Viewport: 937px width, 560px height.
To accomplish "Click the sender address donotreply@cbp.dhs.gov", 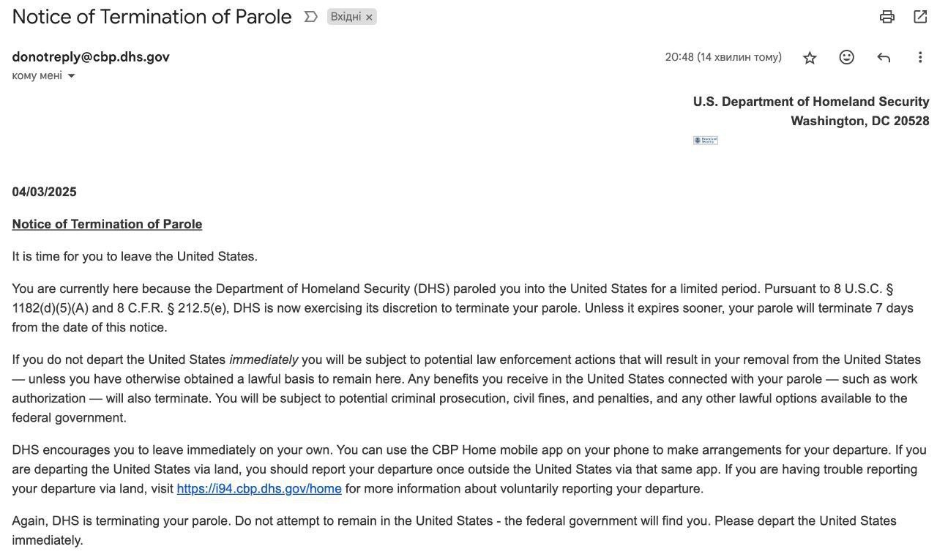I will 91,57.
